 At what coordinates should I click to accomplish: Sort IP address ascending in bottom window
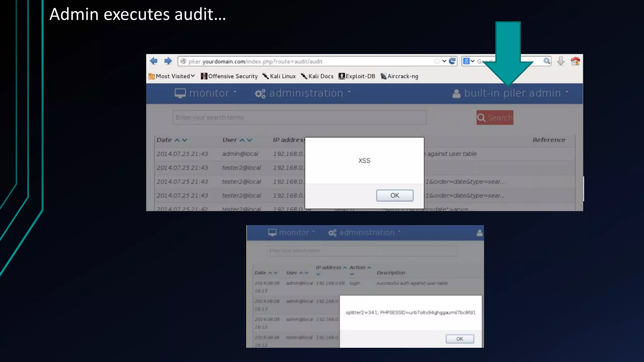pos(345,267)
